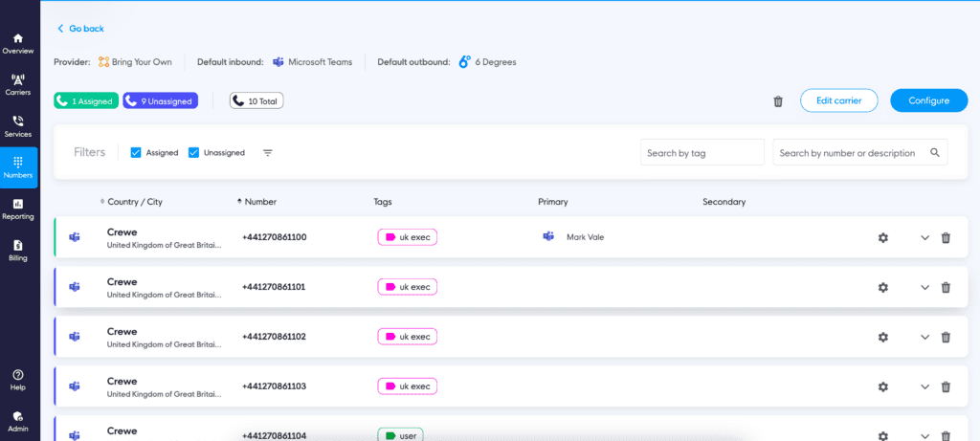Screen dimensions: 980x441
Task: Sort by the Number column
Action: (x=256, y=202)
